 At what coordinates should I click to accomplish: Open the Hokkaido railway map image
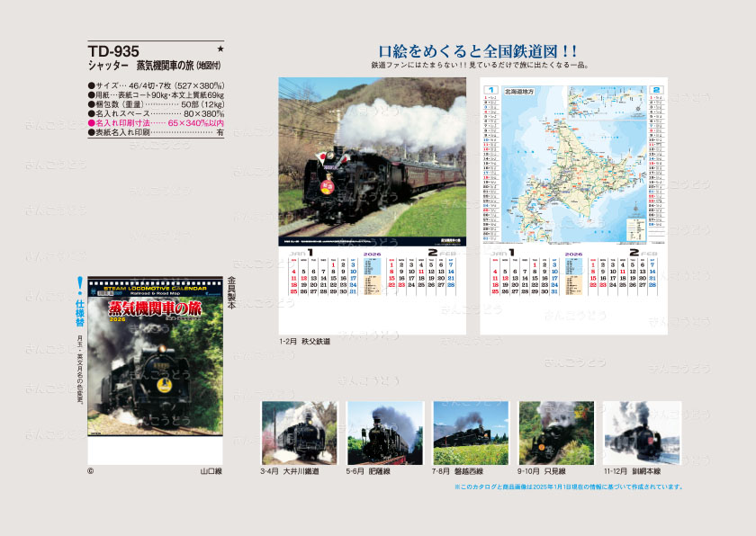(x=574, y=162)
